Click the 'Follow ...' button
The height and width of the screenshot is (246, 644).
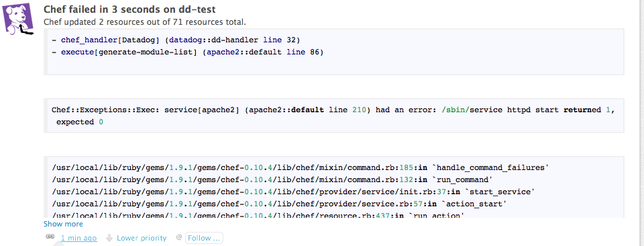pyautogui.click(x=204, y=238)
